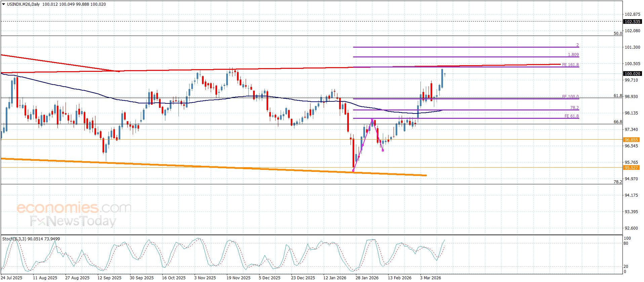Click the 100.505 price axis value
Image resolution: width=644 pixels, height=282 pixels.
(x=632, y=64)
